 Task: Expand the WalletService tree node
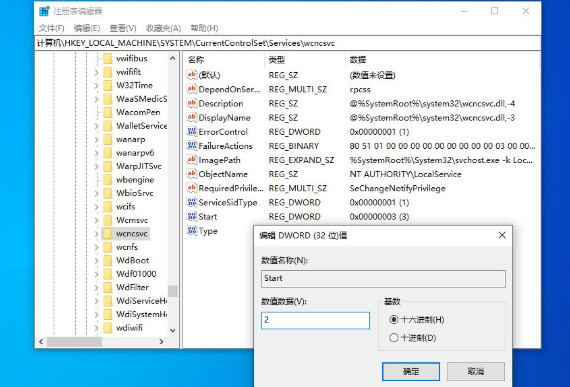point(96,126)
